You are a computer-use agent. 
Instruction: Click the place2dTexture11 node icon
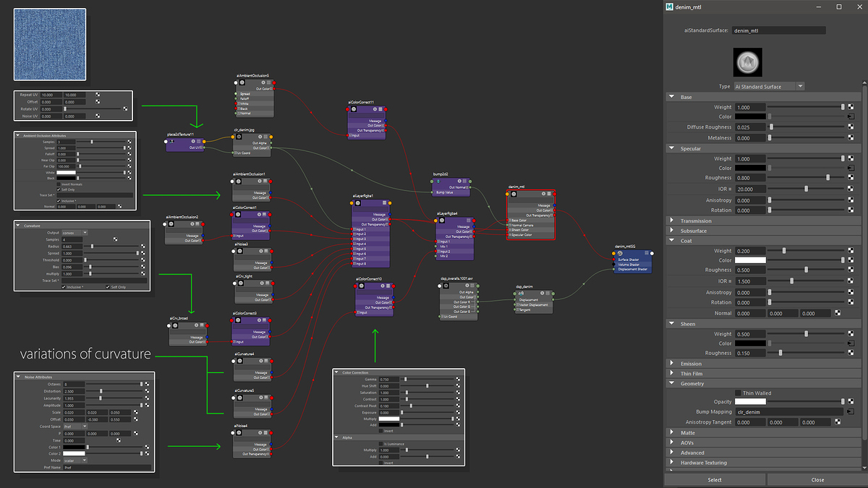172,142
